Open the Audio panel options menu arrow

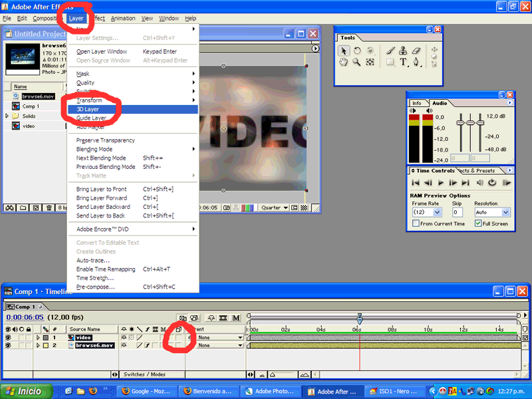(x=509, y=103)
